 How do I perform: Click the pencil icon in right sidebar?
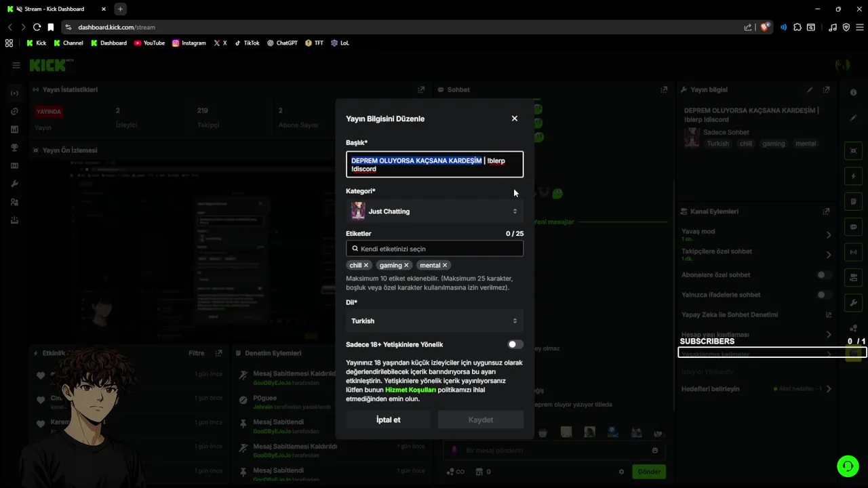(853, 117)
